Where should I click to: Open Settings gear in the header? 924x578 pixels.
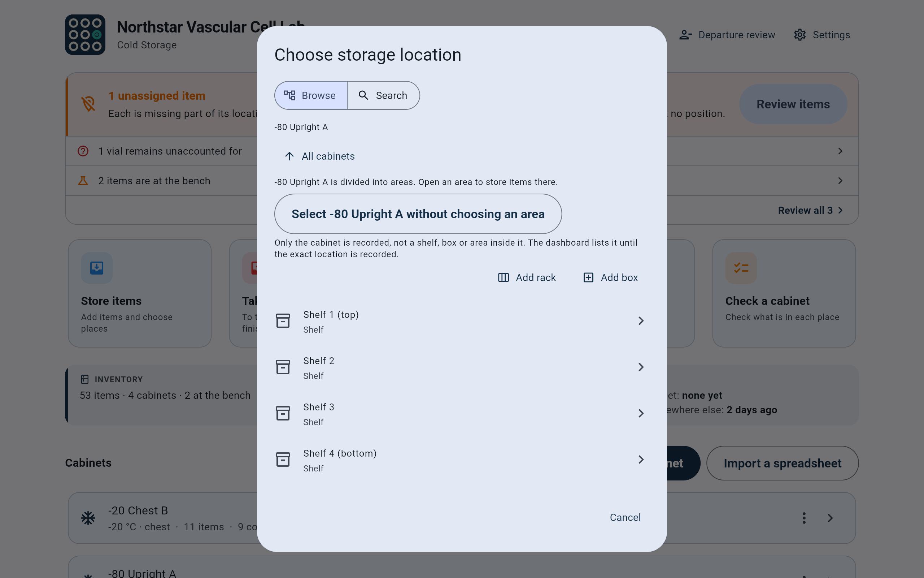click(x=822, y=35)
